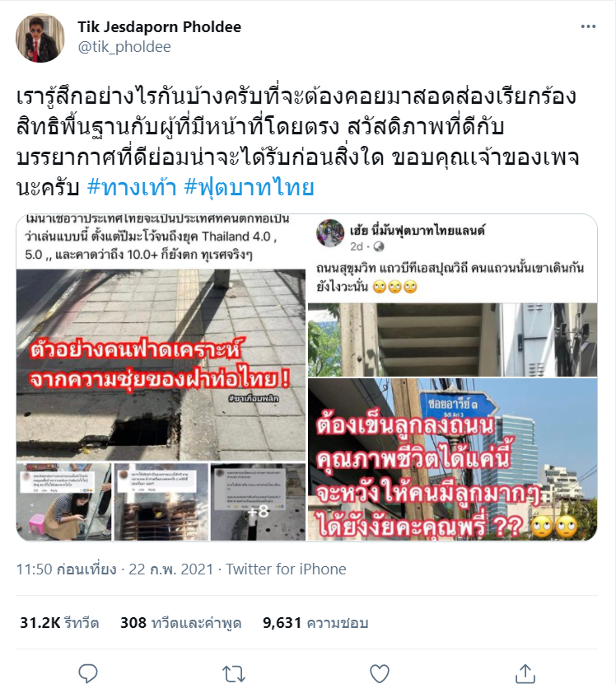The width and height of the screenshot is (616, 684).
Task: View the 31.2K retweets list
Action: [x=59, y=622]
